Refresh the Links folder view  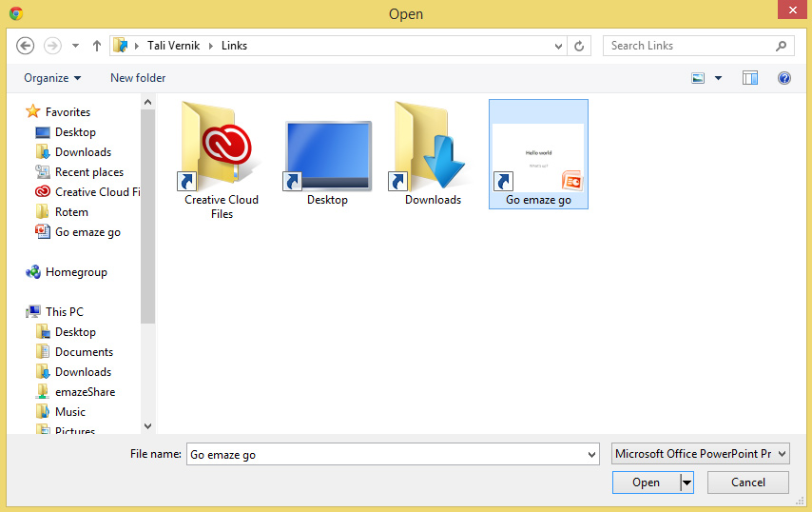[579, 46]
